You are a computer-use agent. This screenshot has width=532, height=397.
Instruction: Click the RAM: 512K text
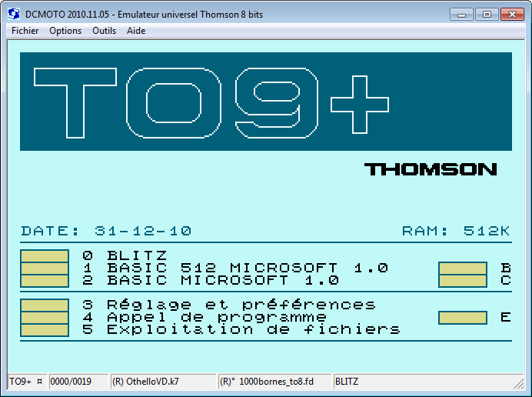click(x=456, y=231)
